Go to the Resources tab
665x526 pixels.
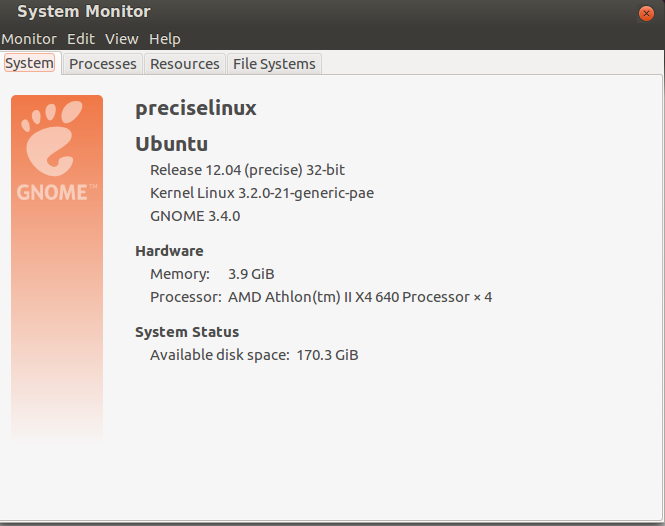(x=185, y=64)
